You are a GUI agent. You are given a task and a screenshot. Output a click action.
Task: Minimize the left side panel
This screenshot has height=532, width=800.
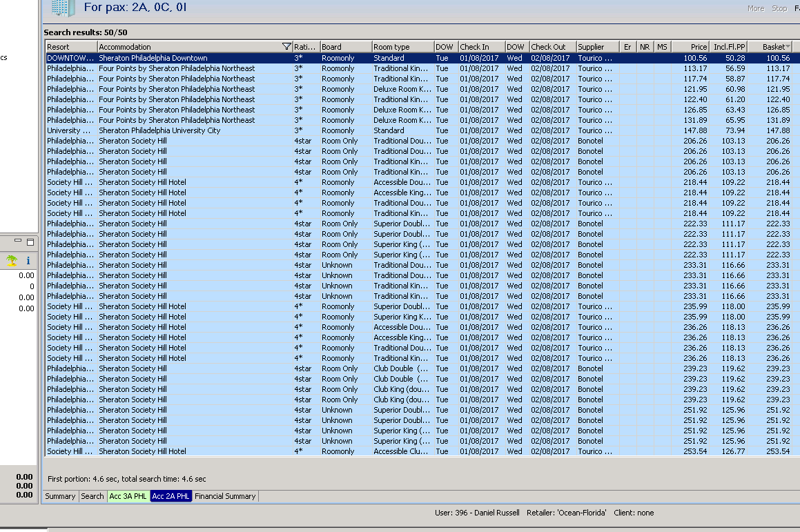coord(18,242)
